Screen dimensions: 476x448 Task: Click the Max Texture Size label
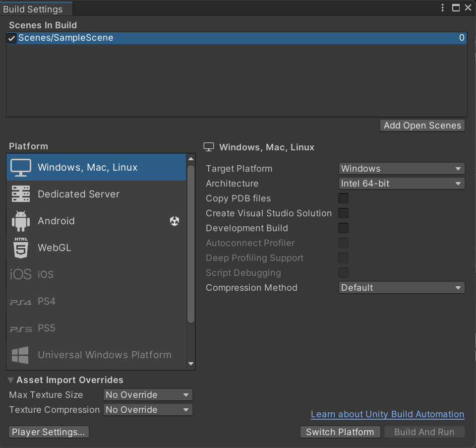[x=46, y=395]
